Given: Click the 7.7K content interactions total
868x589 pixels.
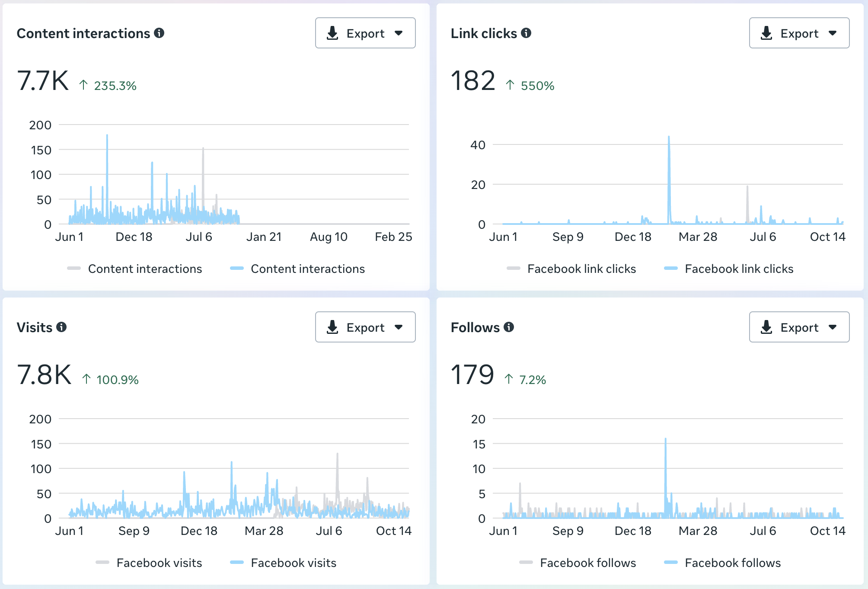Looking at the screenshot, I should tap(43, 81).
